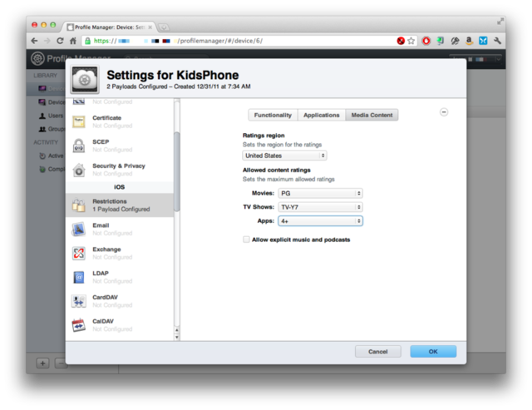532x410 pixels.
Task: Click the red blocked-content icon in address bar
Action: click(401, 41)
